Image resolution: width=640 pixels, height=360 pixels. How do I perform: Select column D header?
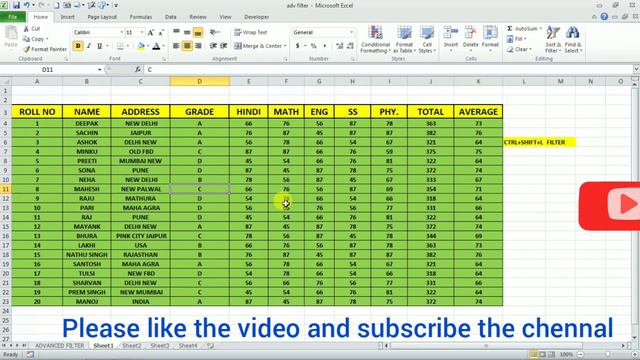200,81
